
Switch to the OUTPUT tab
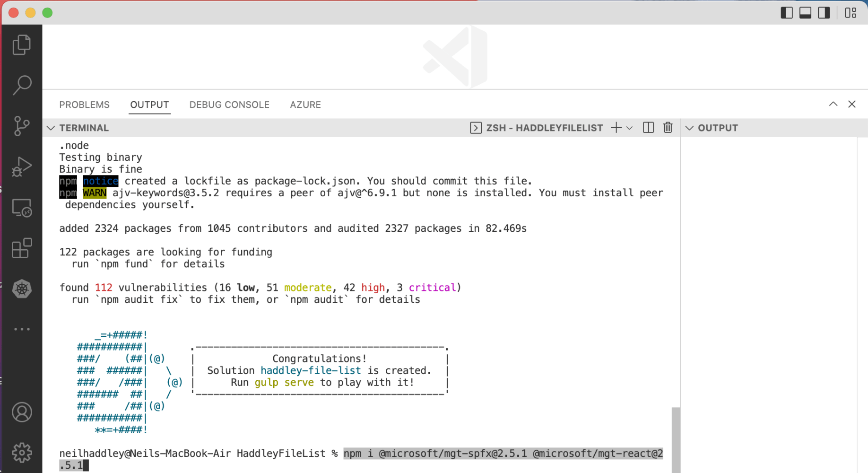click(x=149, y=105)
